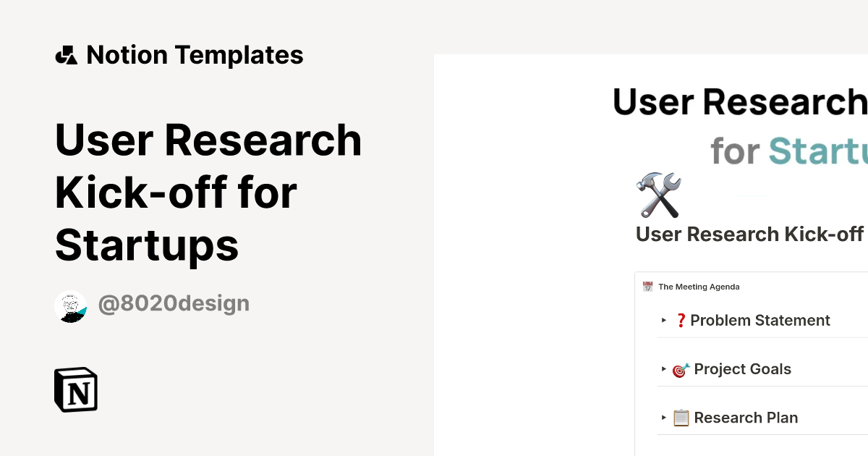Click the Notion Templates wordmark text
The image size is (868, 456).
click(x=195, y=54)
